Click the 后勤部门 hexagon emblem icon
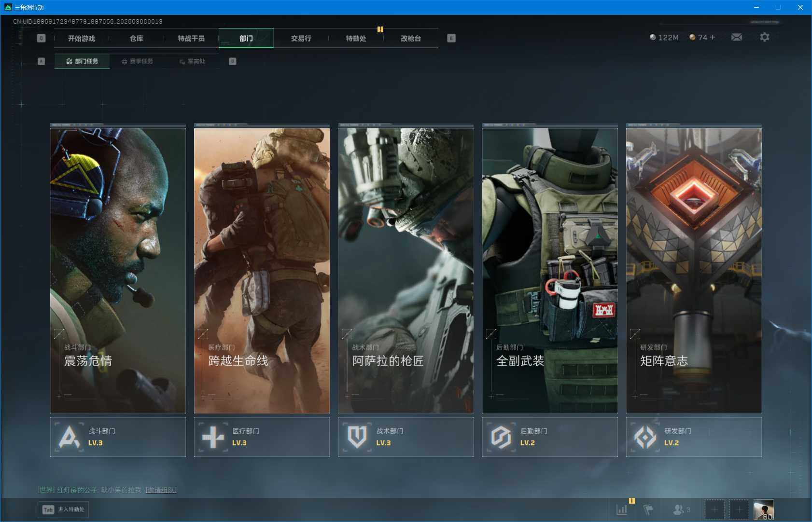This screenshot has width=812, height=522. (501, 437)
